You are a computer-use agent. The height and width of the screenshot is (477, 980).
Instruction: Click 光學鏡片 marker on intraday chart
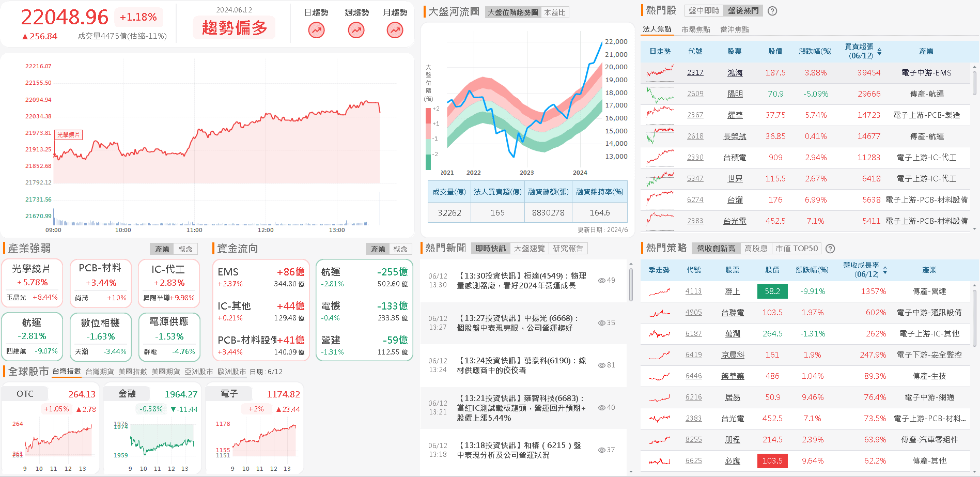point(68,135)
